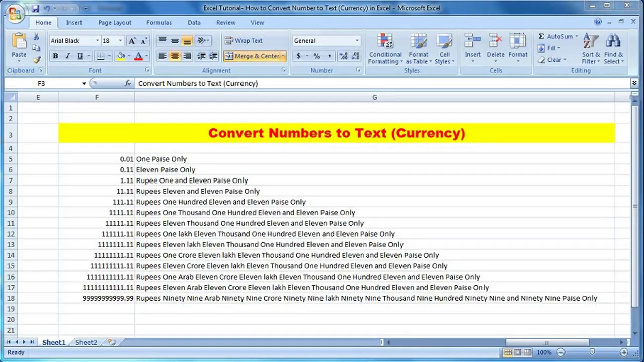Switch to the Page Layout tab
Image resolution: width=644 pixels, height=362 pixels.
(x=115, y=23)
